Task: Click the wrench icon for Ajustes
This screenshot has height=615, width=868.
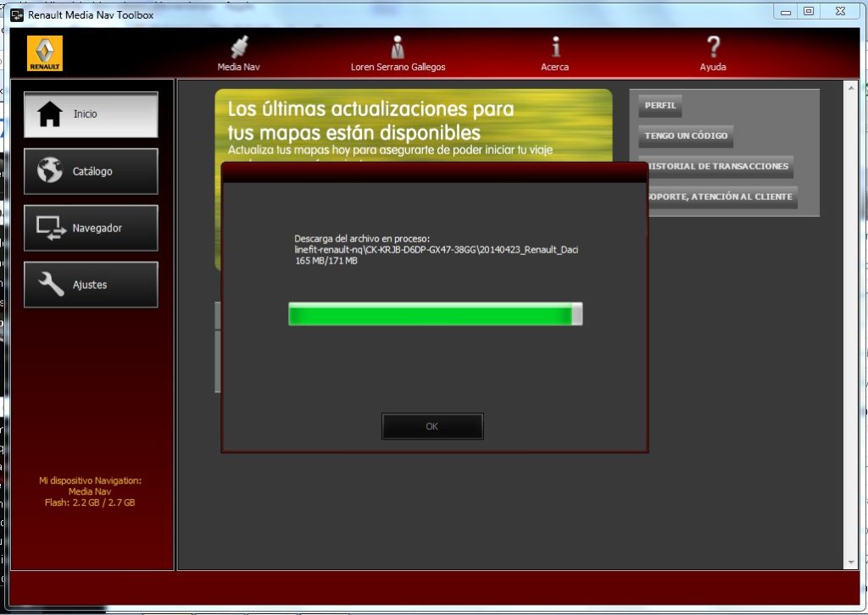Action: click(x=50, y=285)
